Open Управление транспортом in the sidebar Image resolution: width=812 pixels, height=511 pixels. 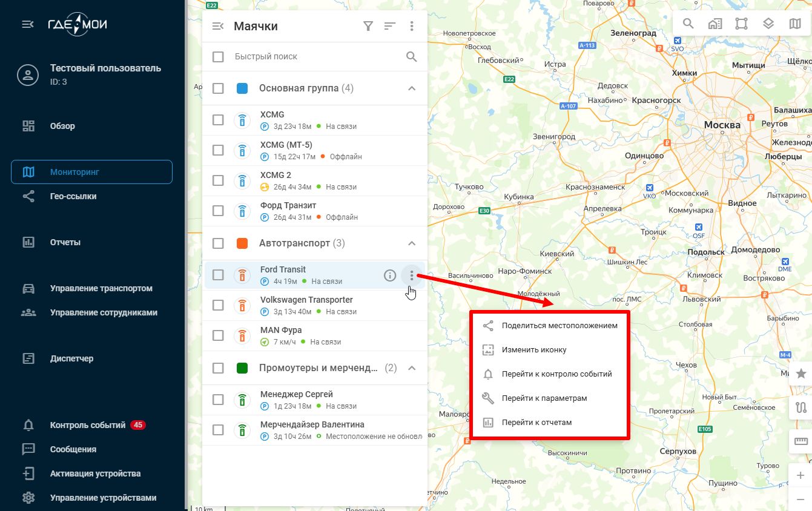101,289
